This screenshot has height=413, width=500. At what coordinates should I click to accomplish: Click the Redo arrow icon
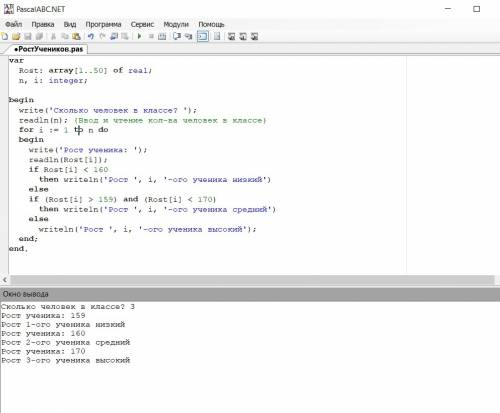coord(102,36)
